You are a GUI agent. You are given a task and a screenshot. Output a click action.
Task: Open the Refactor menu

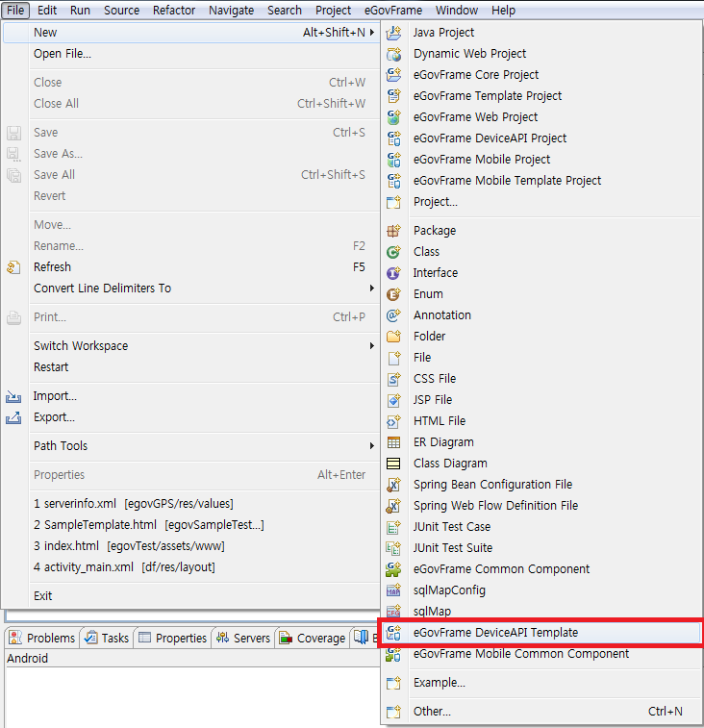tap(174, 11)
